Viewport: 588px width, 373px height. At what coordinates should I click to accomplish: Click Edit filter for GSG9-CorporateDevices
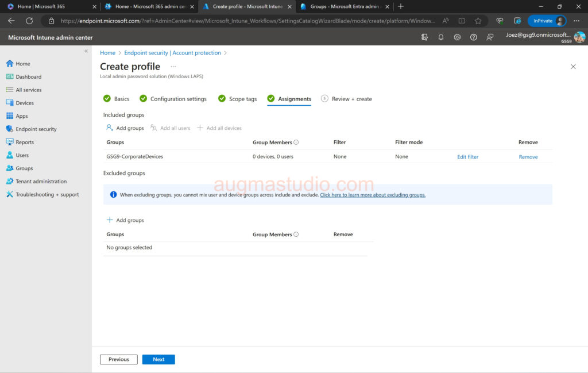(467, 157)
